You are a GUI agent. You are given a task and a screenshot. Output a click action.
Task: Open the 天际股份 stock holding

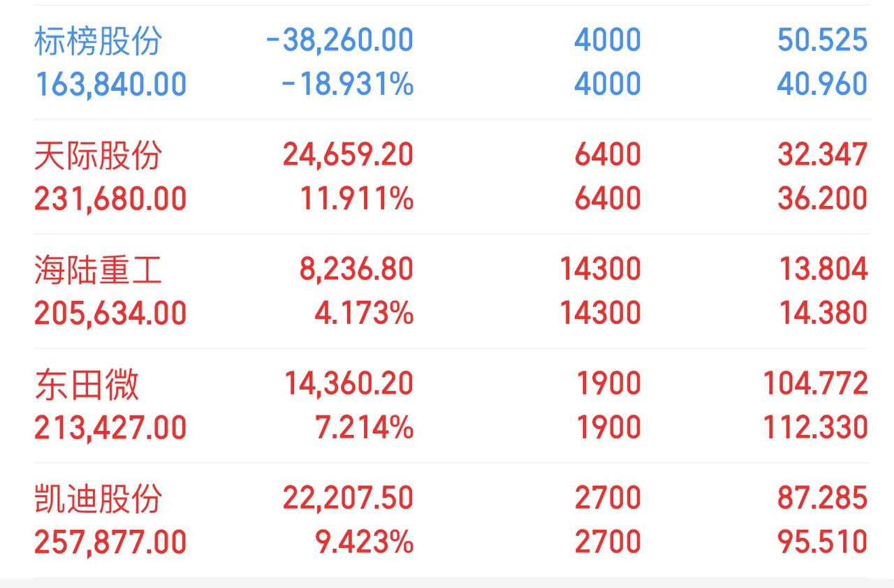click(98, 155)
